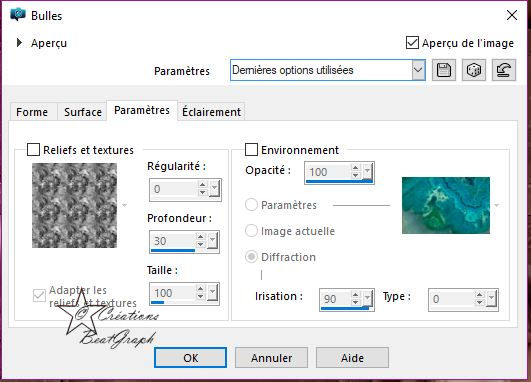Enable the Environnement checkbox
Screen dimensions: 531x382
(x=251, y=150)
